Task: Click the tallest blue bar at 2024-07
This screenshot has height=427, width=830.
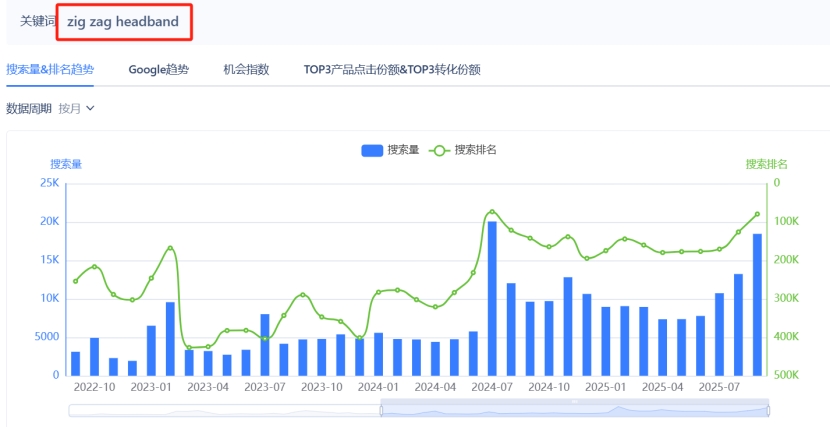Action: point(492,298)
